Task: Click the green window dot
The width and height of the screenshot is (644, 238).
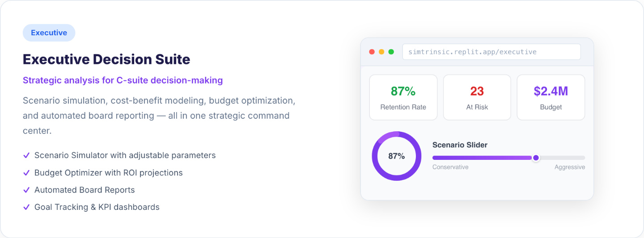Action: click(x=391, y=52)
